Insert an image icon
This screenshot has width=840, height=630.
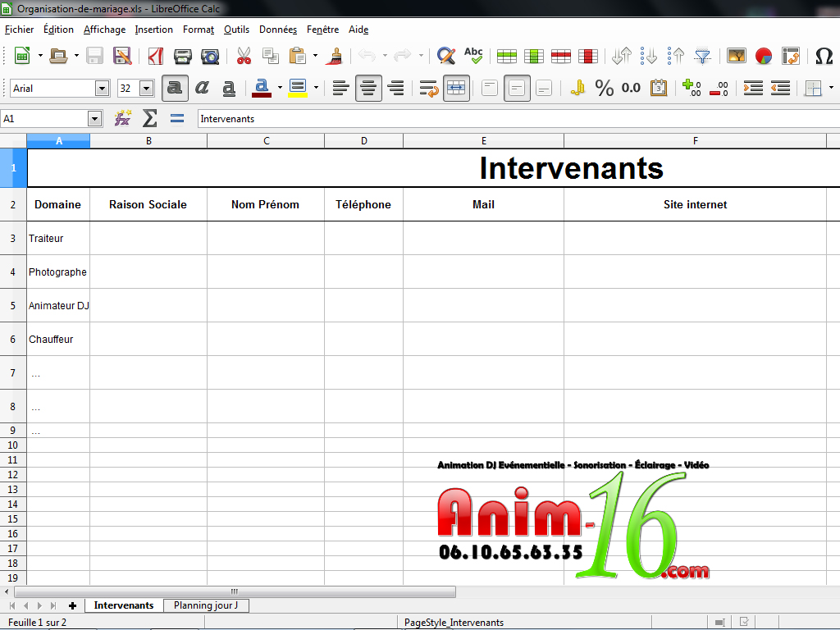point(736,56)
